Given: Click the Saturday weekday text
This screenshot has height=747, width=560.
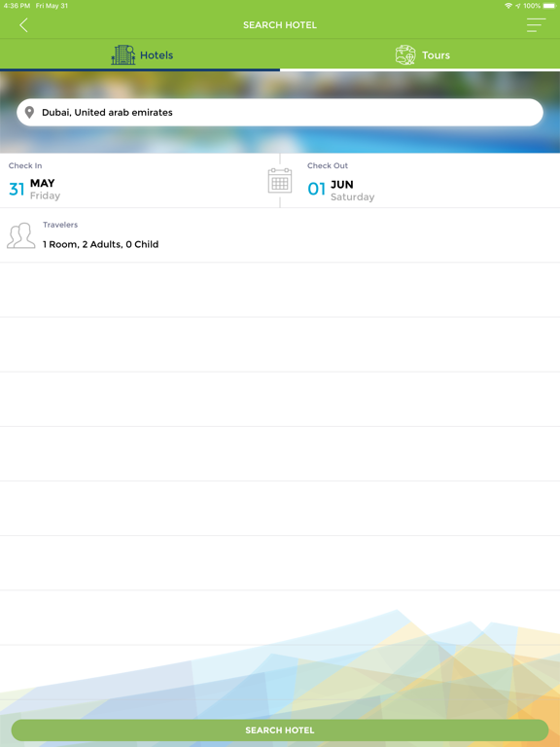Looking at the screenshot, I should pyautogui.click(x=352, y=196).
